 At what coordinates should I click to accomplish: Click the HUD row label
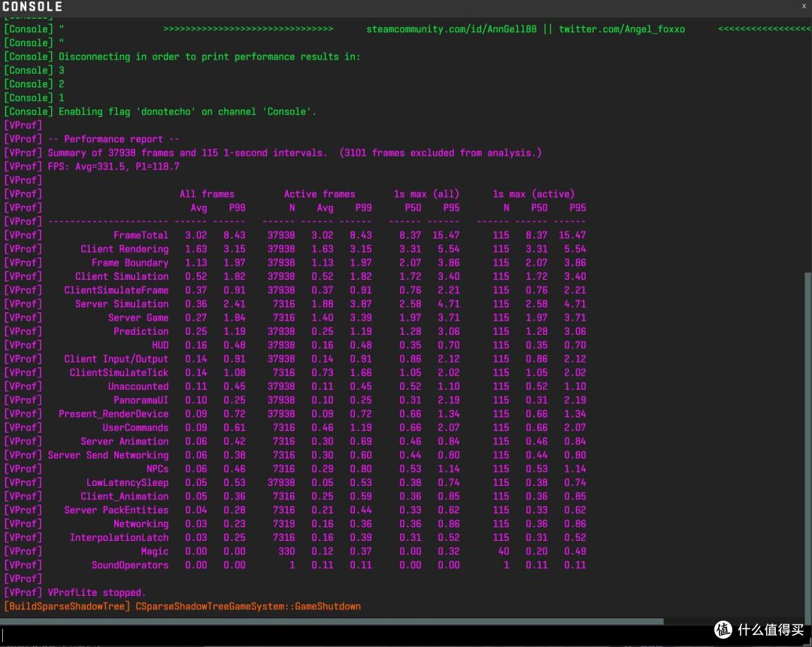pyautogui.click(x=160, y=345)
